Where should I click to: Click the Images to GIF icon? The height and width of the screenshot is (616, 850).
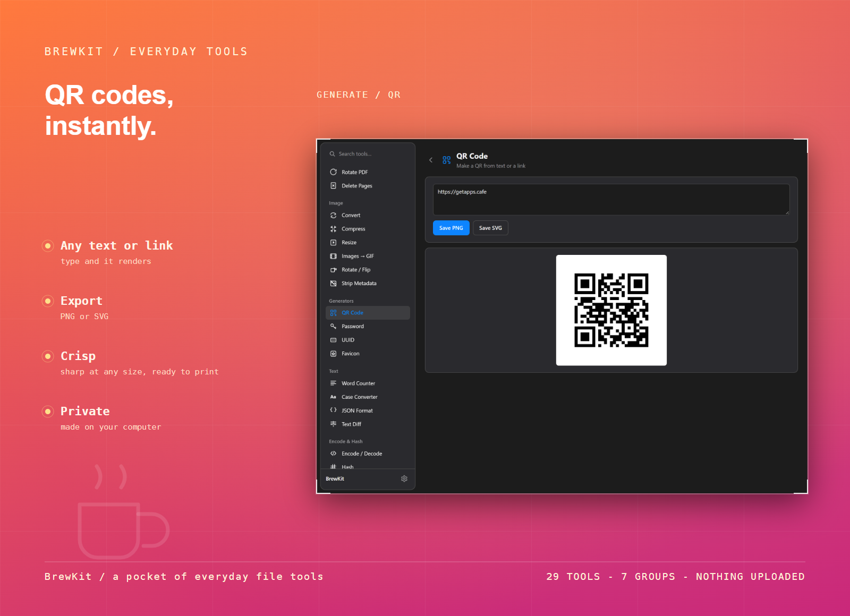click(333, 256)
